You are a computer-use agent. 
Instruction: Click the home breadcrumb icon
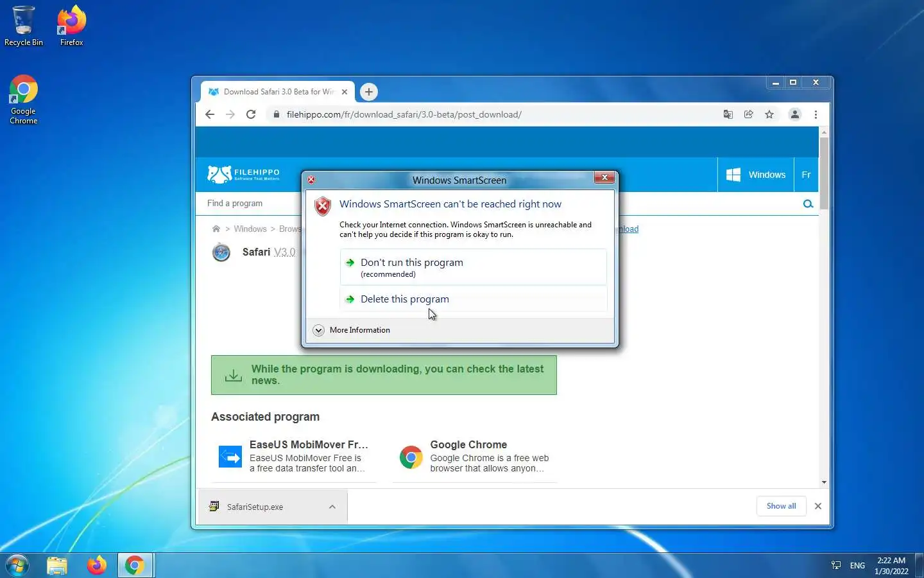click(x=216, y=229)
